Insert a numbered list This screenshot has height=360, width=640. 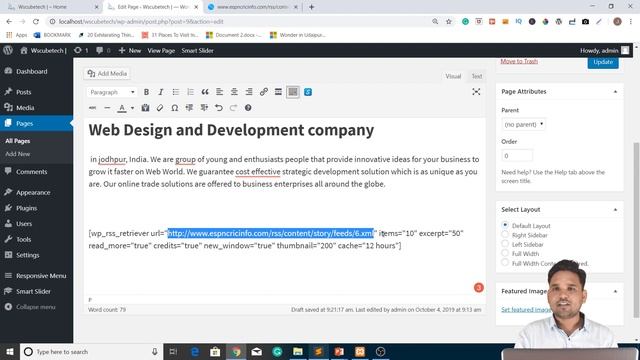[190, 92]
